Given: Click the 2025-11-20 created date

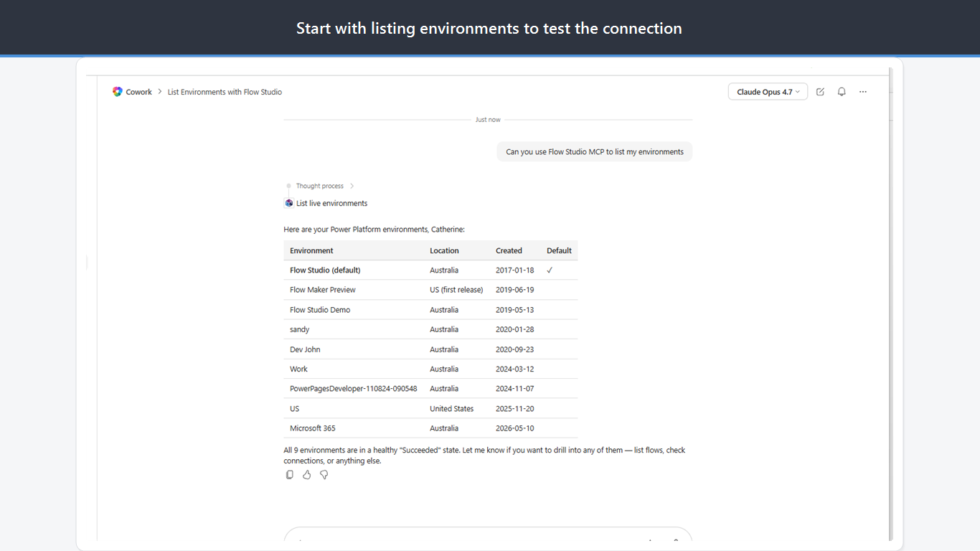Looking at the screenshot, I should click(x=515, y=408).
